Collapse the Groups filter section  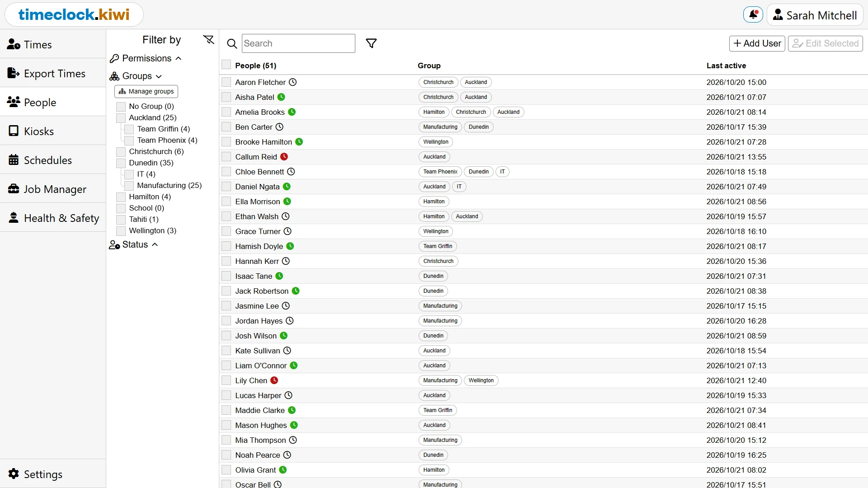tap(136, 76)
